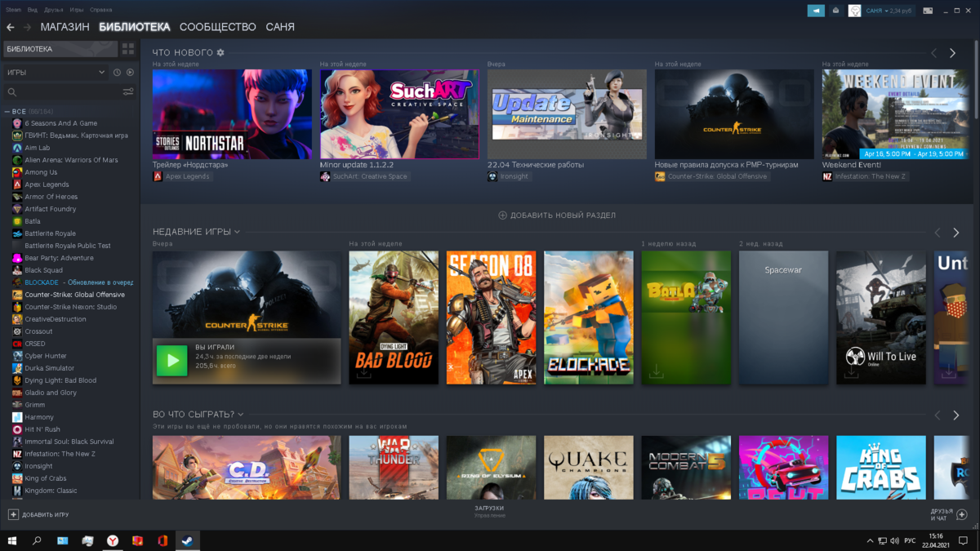This screenshot has width=980, height=551.
Task: Open the Игры menu
Action: tap(77, 10)
